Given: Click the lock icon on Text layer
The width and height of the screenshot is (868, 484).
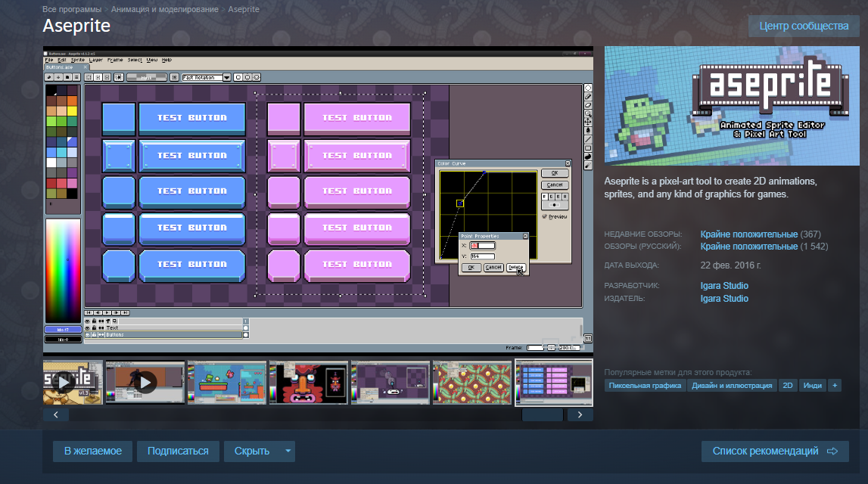Looking at the screenshot, I should pyautogui.click(x=94, y=327).
